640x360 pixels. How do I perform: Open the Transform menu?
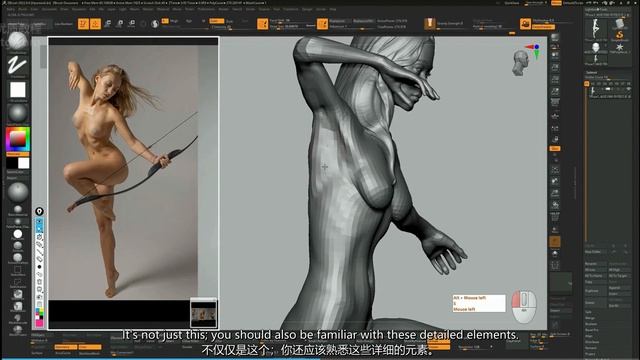pyautogui.click(x=291, y=9)
